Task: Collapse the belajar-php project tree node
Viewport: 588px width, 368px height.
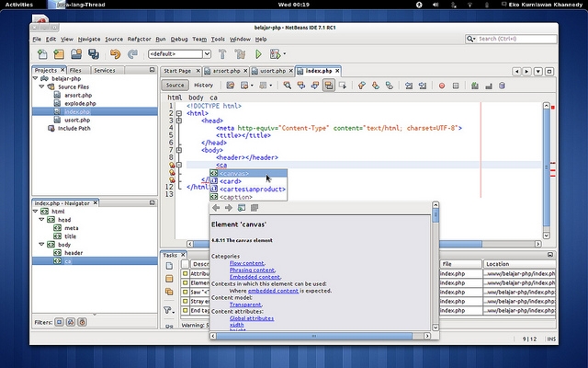Action: (35, 79)
